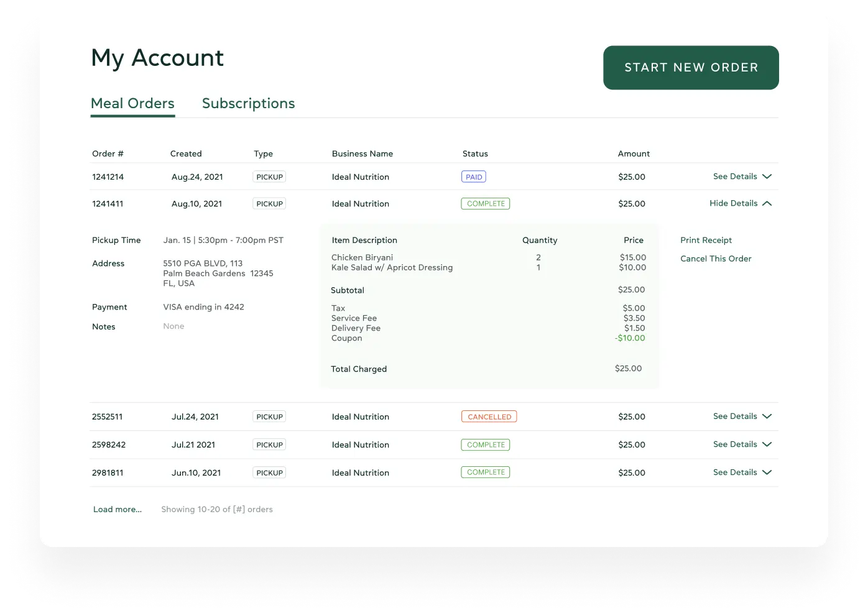This screenshot has height=616, width=868.
Task: Click the PICKUP type tag for order 1241214
Action: pos(269,177)
